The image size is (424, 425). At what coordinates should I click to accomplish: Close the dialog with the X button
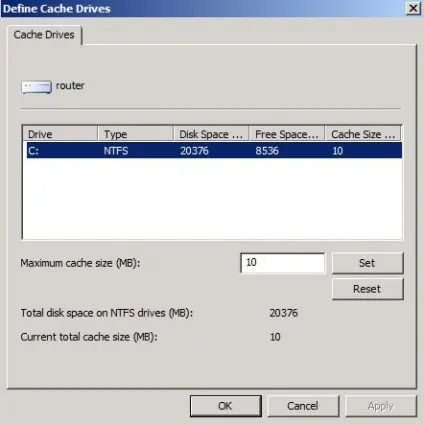coord(413,8)
